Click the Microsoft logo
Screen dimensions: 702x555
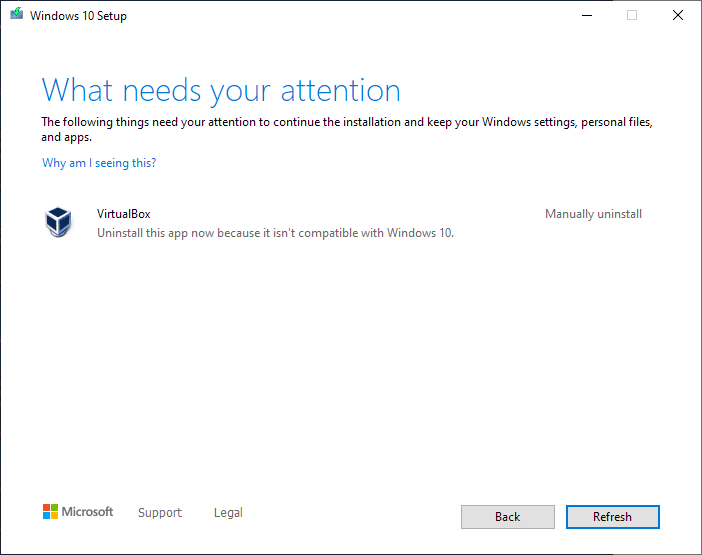(x=78, y=512)
